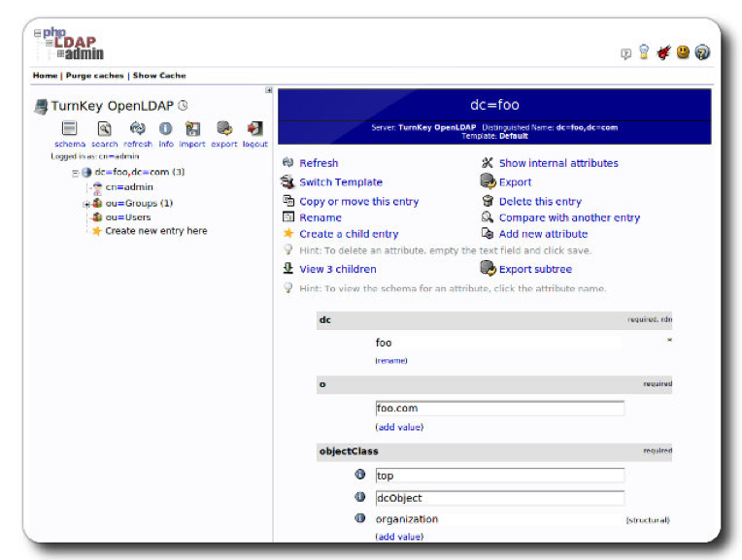Click the lightbulb feature-request icon
The image size is (742, 560).
click(x=644, y=51)
